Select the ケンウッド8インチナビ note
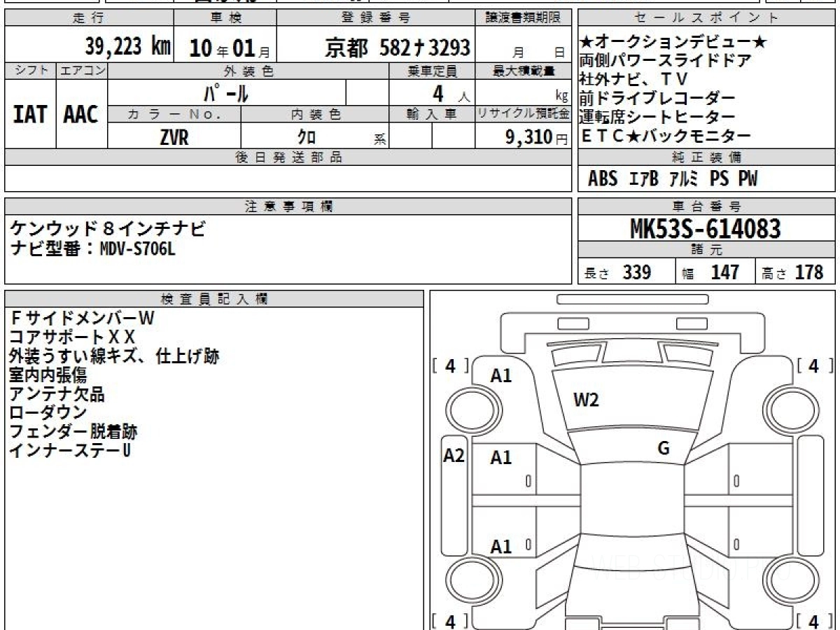840x630 pixels. click(x=108, y=229)
